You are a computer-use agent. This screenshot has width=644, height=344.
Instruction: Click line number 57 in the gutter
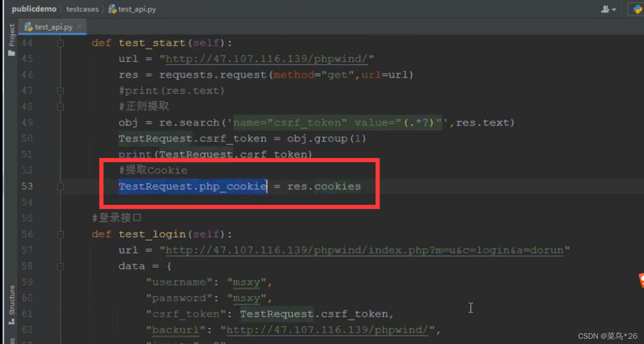pos(27,250)
